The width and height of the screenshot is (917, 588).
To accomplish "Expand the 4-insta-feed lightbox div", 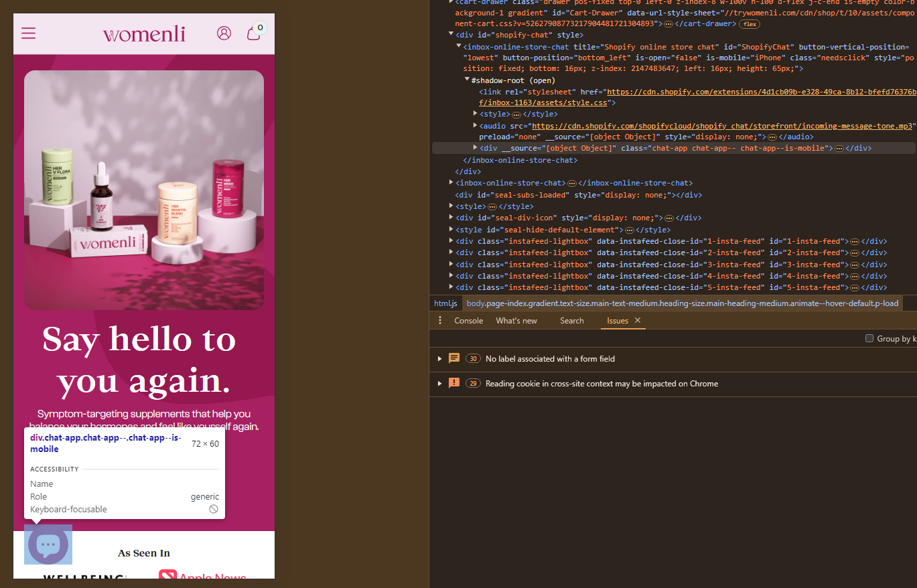I will pos(451,276).
